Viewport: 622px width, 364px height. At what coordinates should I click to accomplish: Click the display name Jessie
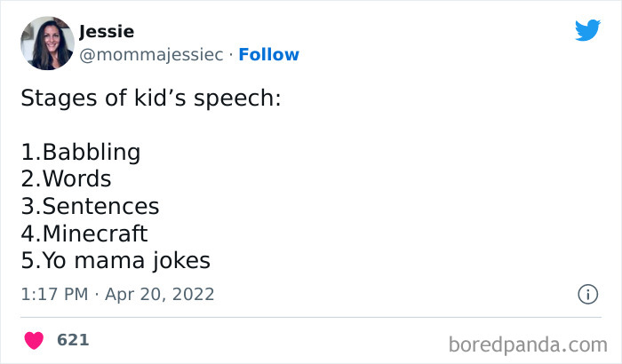(107, 32)
